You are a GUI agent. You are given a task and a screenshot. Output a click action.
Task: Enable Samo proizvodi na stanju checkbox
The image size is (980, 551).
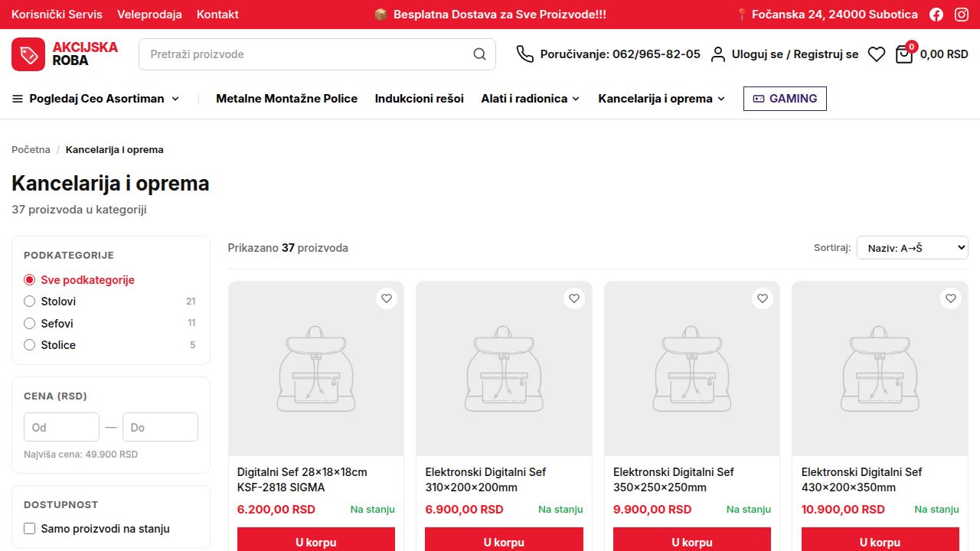[30, 529]
